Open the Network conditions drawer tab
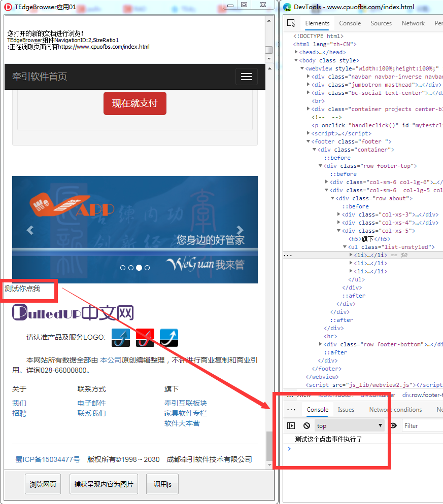This screenshot has width=443, height=504. 395,410
